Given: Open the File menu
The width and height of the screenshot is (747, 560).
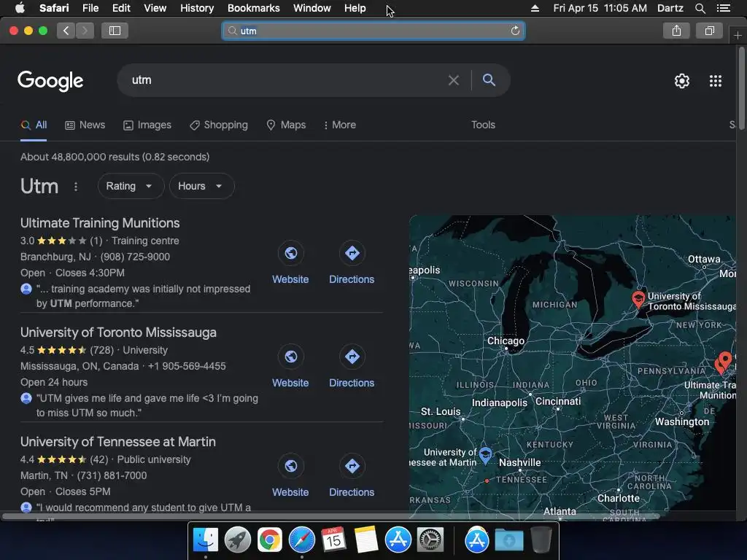Looking at the screenshot, I should (90, 8).
